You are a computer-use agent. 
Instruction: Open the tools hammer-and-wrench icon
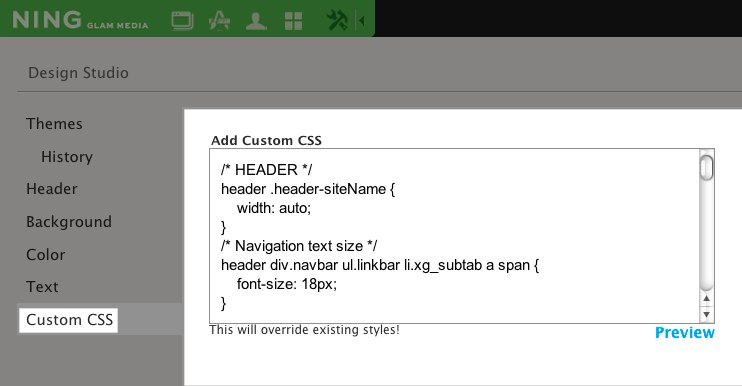(337, 20)
